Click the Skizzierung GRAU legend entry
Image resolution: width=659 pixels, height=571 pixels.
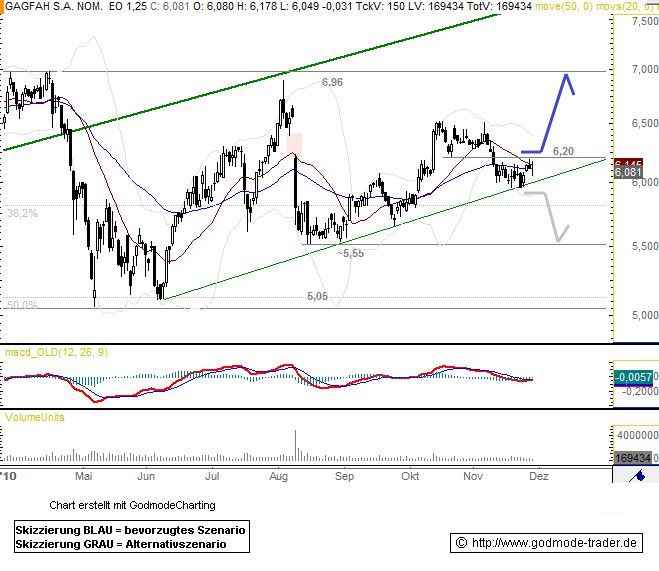pos(120,543)
